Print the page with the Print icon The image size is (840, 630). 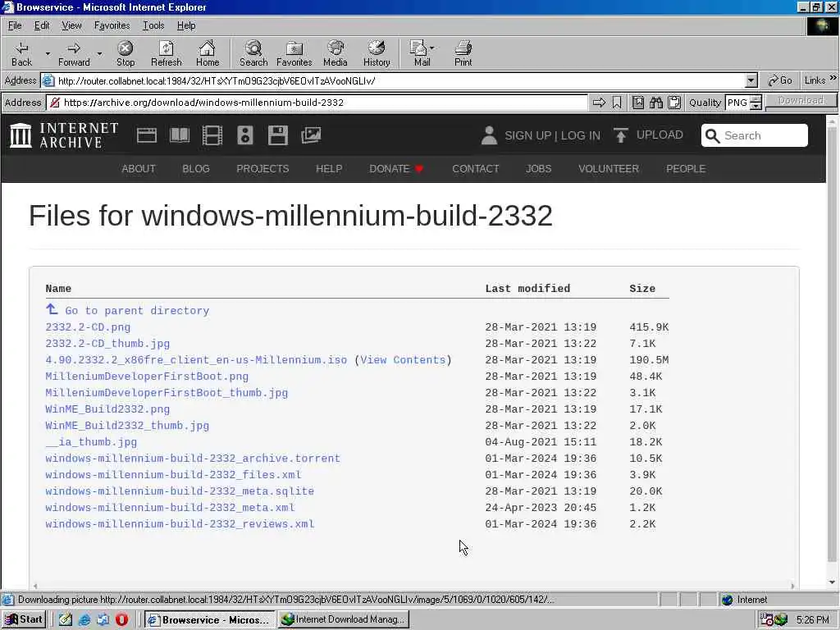click(x=463, y=54)
